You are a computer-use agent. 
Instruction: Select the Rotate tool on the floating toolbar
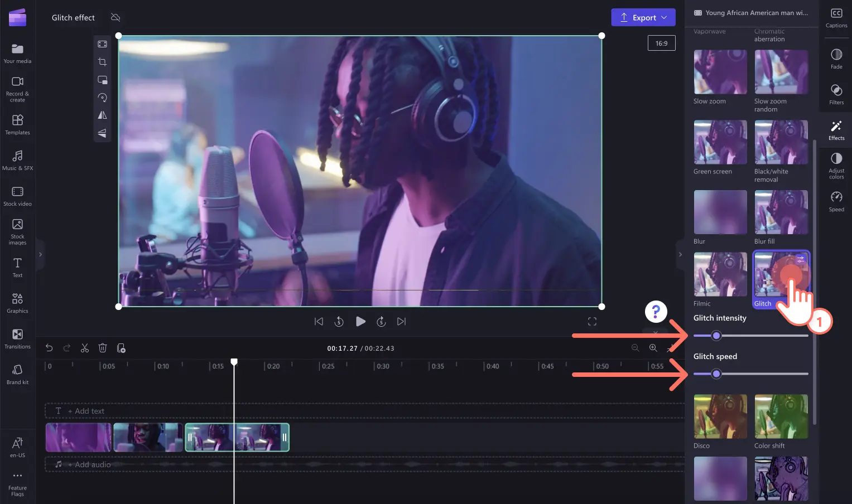coord(102,98)
